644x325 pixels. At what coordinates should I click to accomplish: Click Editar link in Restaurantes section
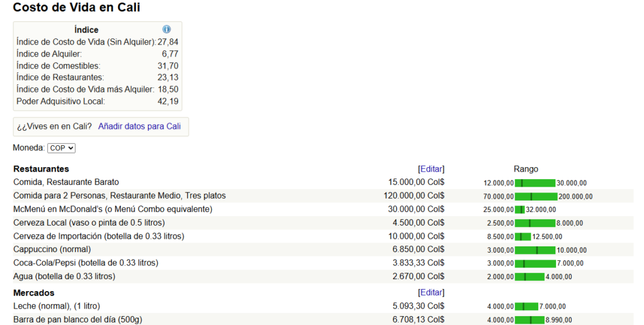[x=431, y=169]
